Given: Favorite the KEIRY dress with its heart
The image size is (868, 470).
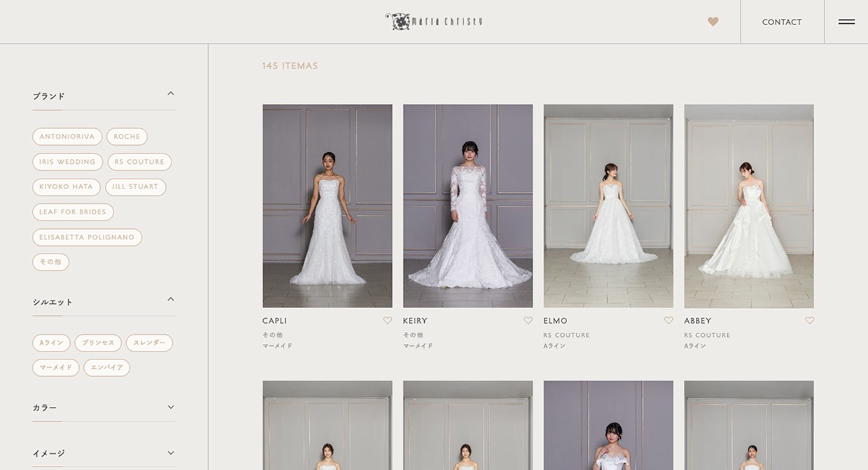Looking at the screenshot, I should (x=528, y=321).
